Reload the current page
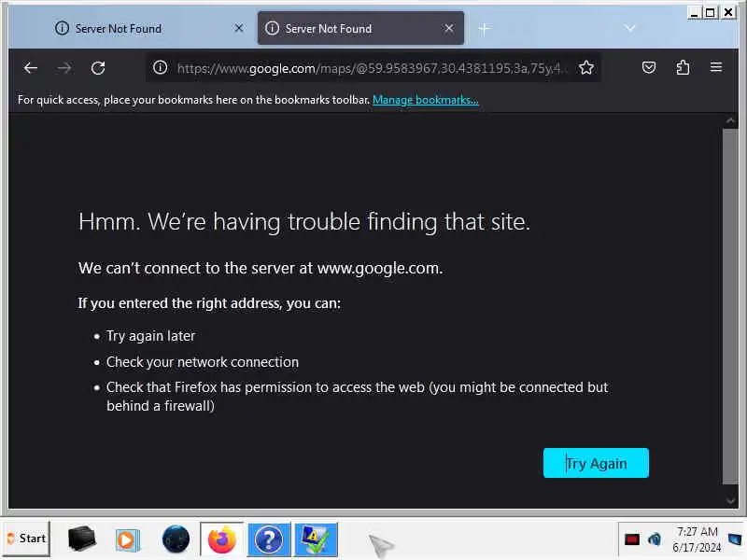 pyautogui.click(x=98, y=68)
